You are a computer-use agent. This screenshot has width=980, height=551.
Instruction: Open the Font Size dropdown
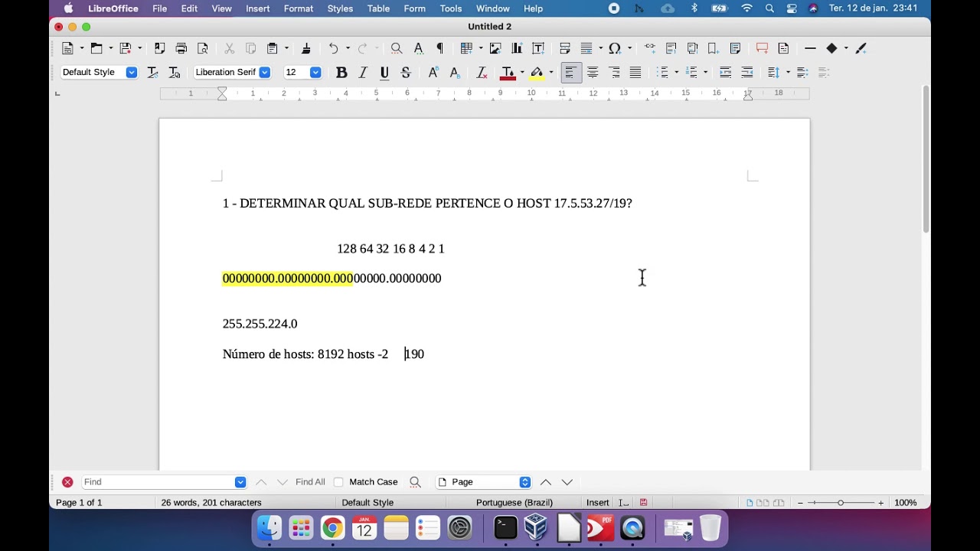click(315, 73)
